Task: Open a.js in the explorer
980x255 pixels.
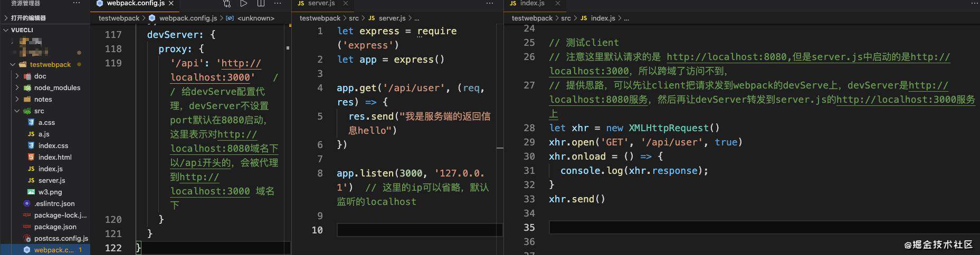Action: pos(44,134)
